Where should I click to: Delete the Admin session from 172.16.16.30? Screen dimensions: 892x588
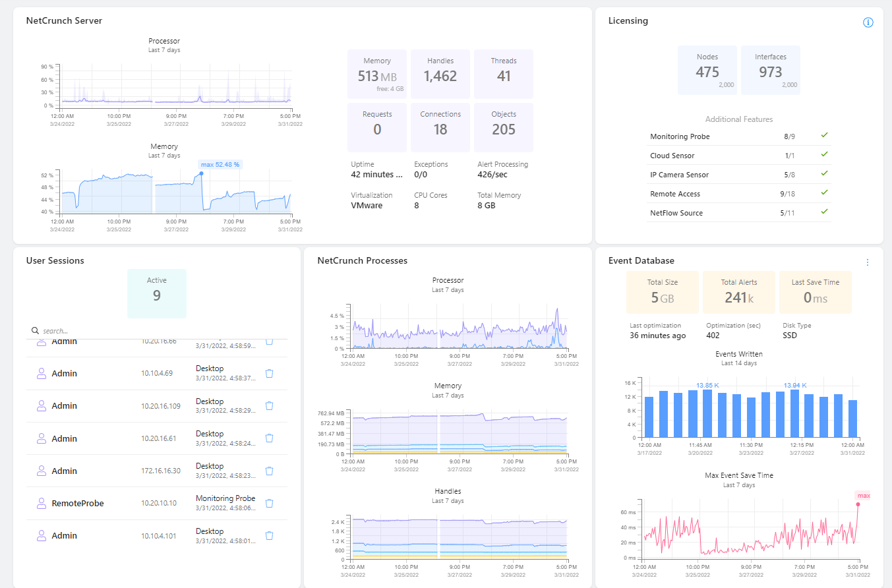click(x=269, y=471)
